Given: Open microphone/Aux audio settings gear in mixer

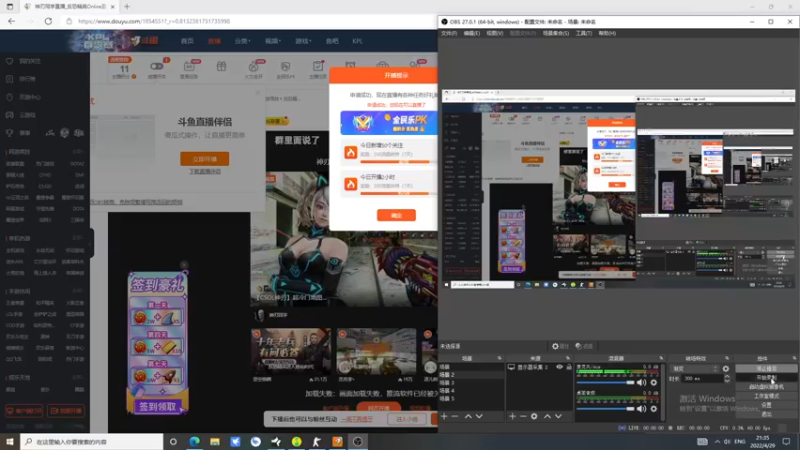Looking at the screenshot, I should [x=654, y=383].
